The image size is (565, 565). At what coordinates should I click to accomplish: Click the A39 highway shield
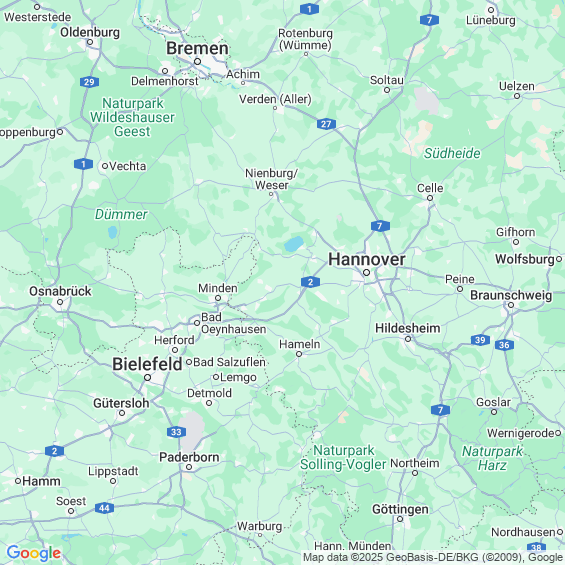480,340
